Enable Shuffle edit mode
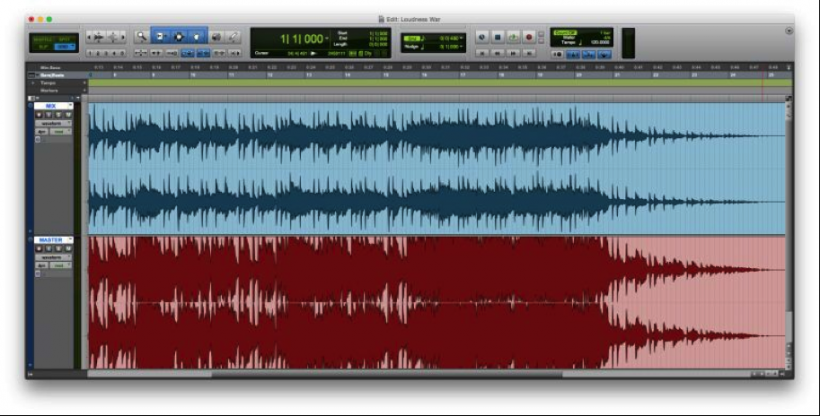The width and height of the screenshot is (820, 416). pos(43,39)
